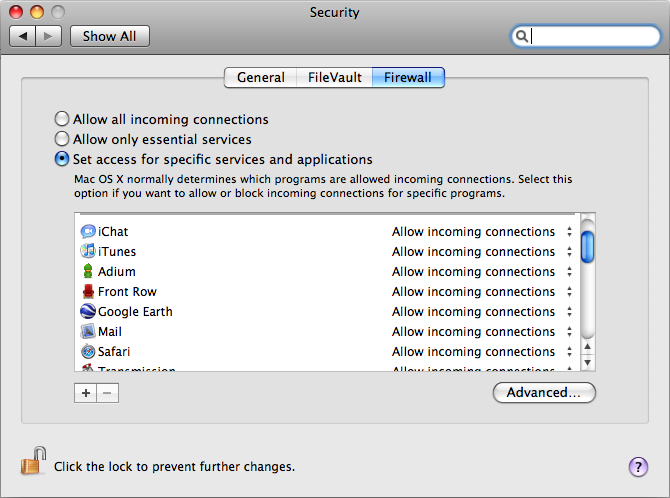Choose Allow only essential services option
This screenshot has width=670, height=498.
(x=62, y=139)
